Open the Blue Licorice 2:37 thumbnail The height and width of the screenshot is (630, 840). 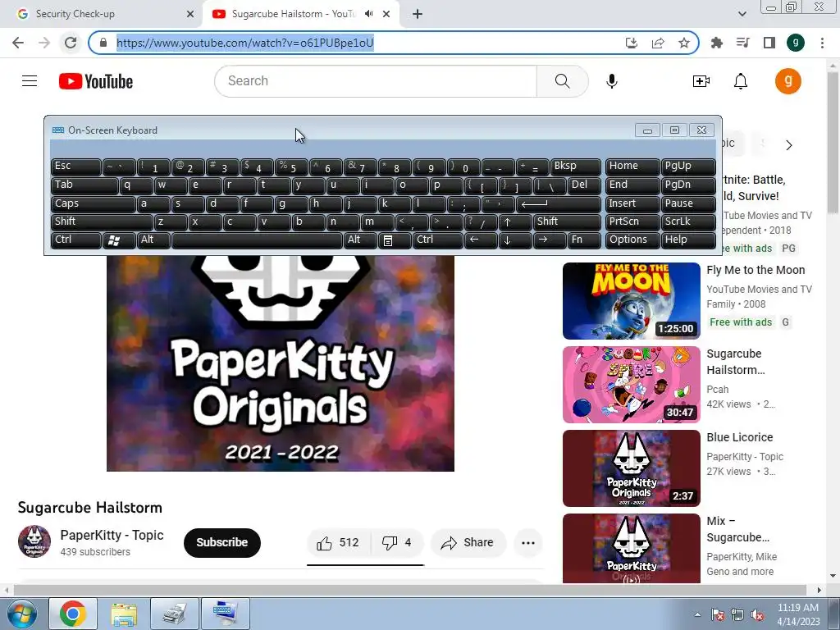pyautogui.click(x=631, y=468)
